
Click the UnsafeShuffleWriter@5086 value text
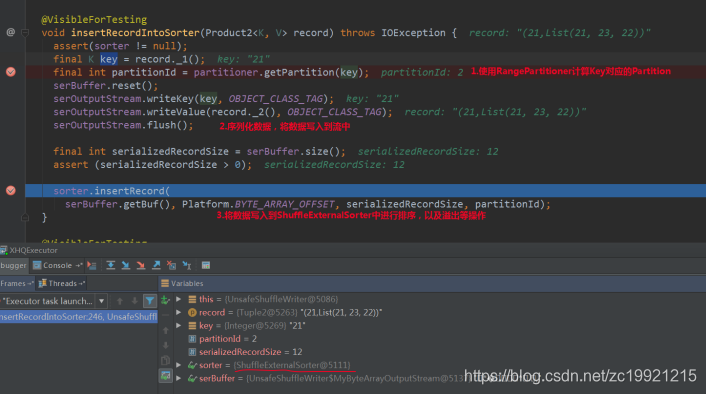281,299
